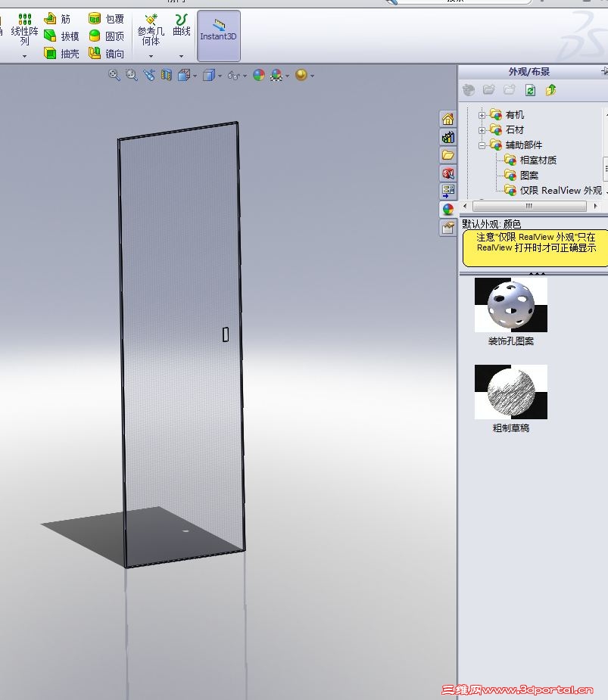Click the Apply Scene icon

(x=276, y=75)
